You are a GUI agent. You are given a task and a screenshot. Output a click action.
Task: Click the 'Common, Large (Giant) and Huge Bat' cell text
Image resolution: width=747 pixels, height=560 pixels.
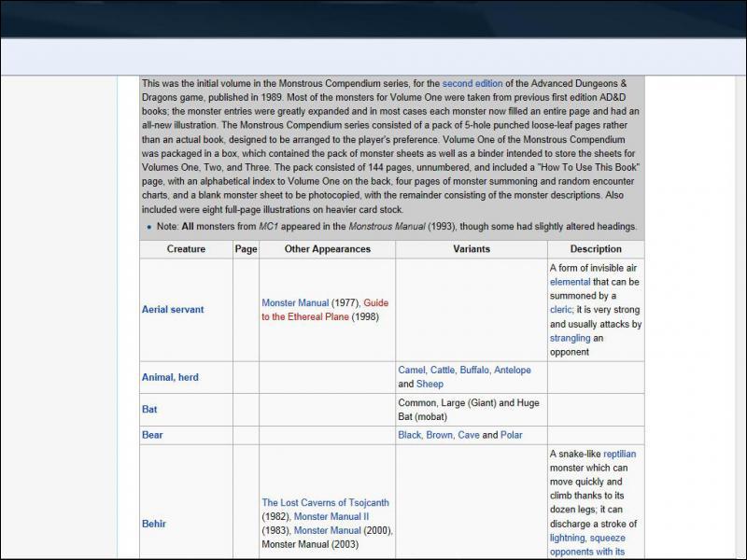tap(469, 410)
